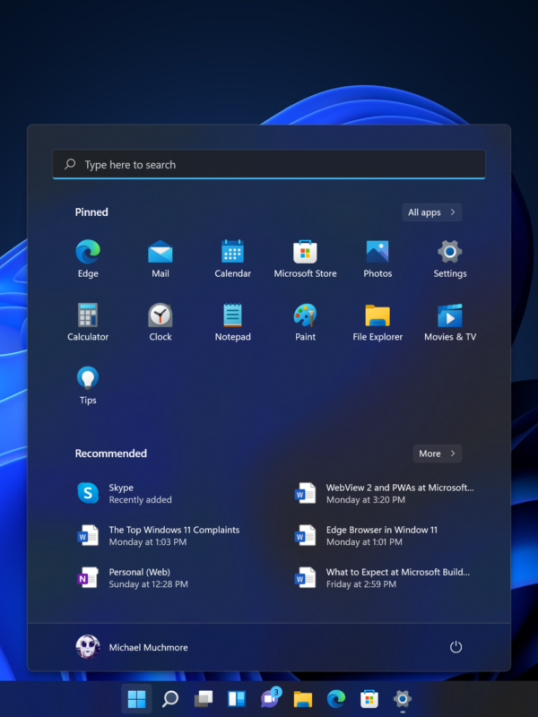Open the Calculator app

point(88,321)
